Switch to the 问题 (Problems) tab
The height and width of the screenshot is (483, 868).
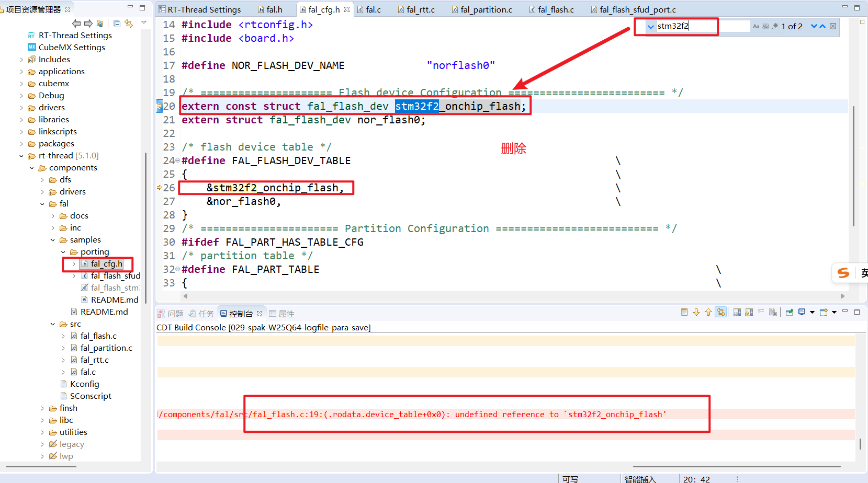coord(171,314)
